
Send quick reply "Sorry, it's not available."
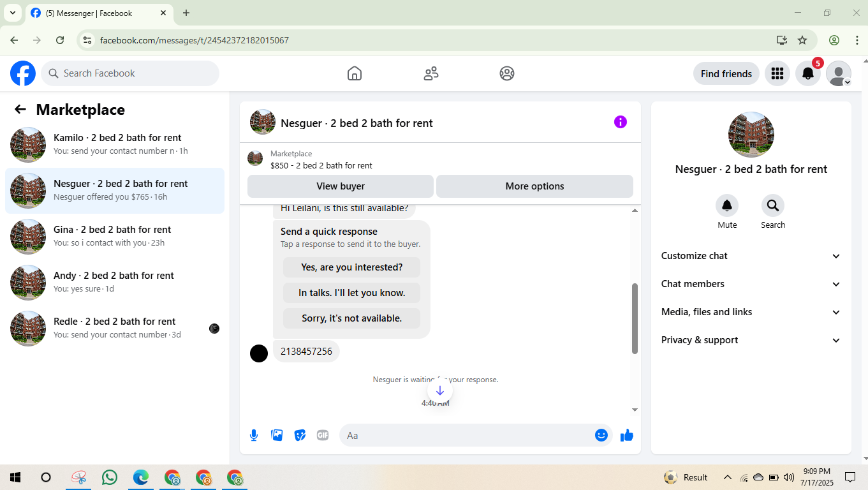(x=352, y=318)
